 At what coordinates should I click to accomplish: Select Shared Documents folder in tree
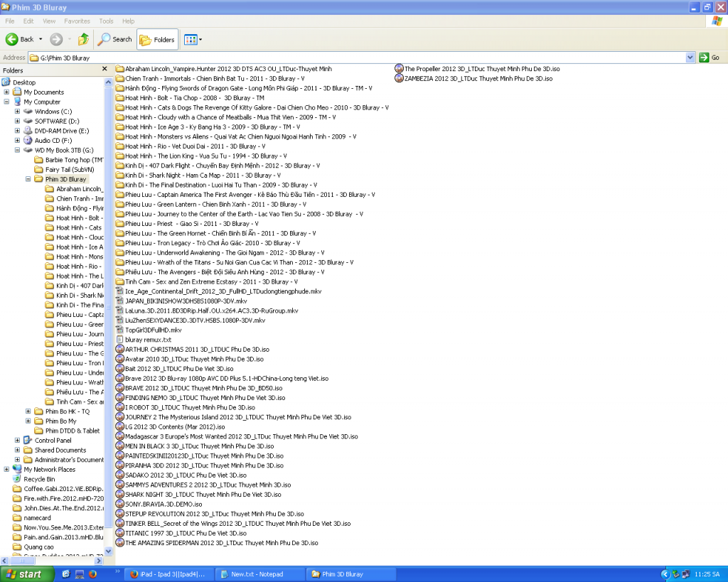[60, 451]
